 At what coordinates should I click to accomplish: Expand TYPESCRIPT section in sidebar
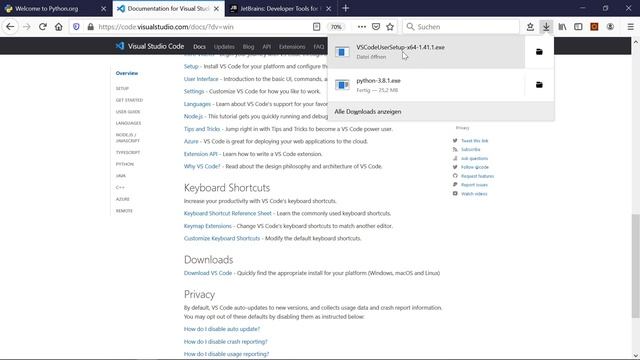(128, 152)
